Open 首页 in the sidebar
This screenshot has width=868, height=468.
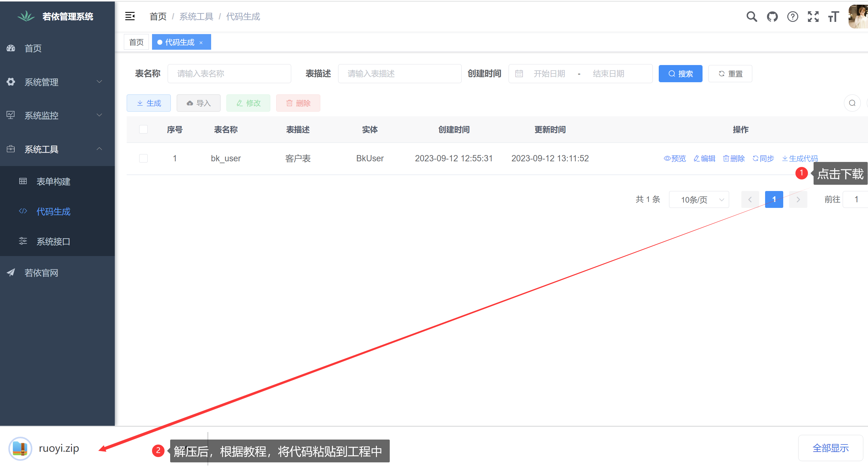click(x=57, y=48)
